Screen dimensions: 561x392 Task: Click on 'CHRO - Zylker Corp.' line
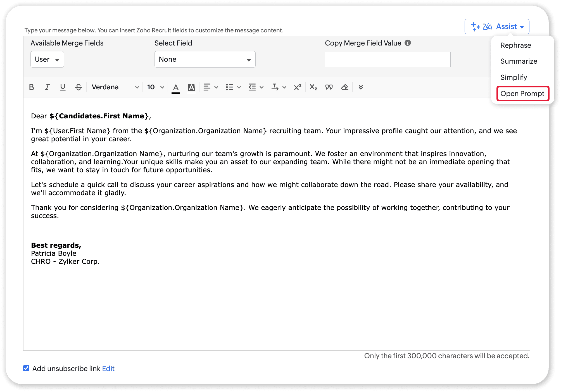65,261
